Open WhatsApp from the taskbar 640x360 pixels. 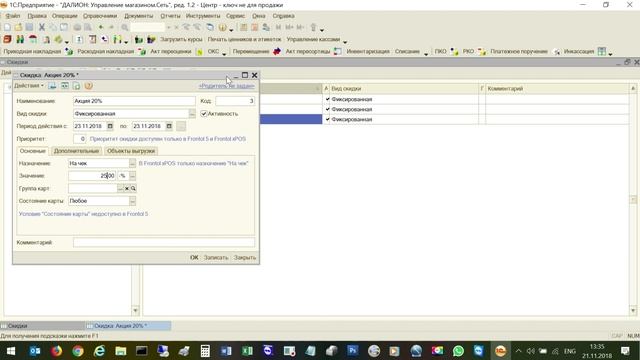pyautogui.click(x=458, y=351)
